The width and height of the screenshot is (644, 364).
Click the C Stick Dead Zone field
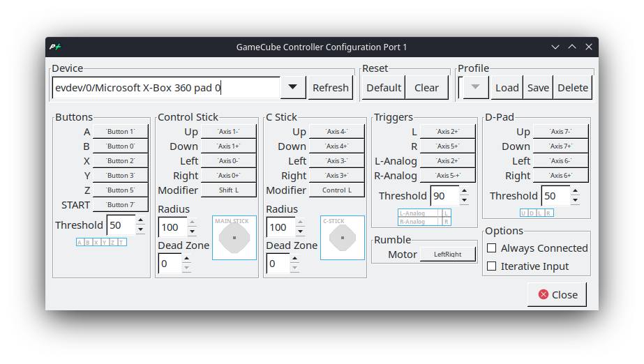(278, 264)
